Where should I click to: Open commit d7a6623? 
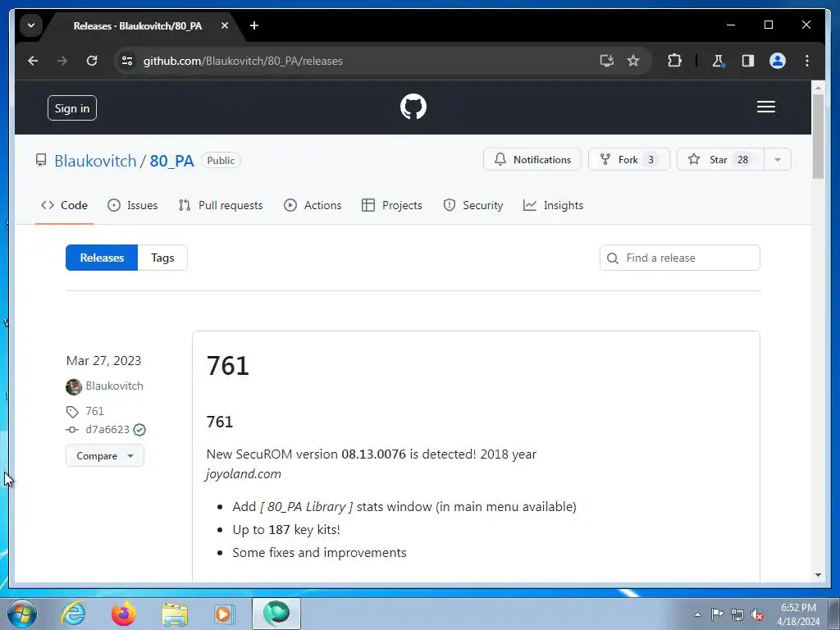(107, 430)
